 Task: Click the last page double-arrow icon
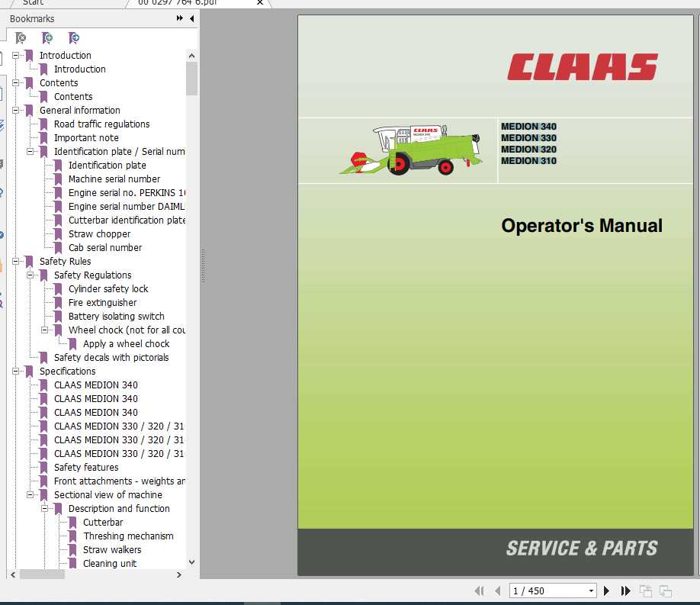pyautogui.click(x=625, y=591)
